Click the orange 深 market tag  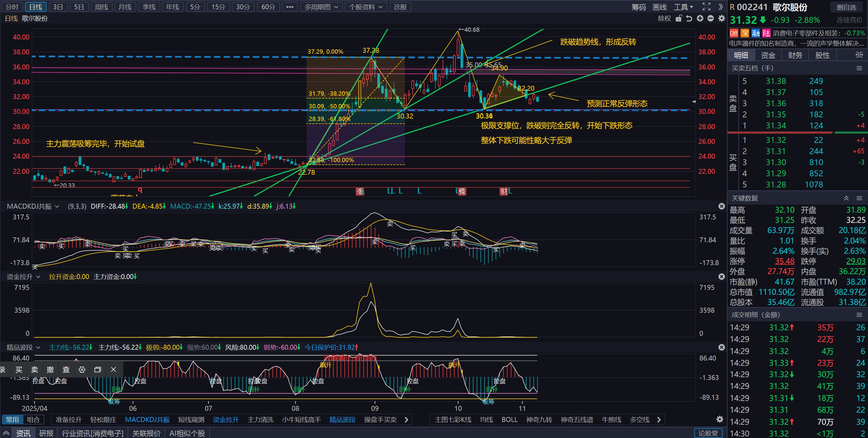point(745,33)
